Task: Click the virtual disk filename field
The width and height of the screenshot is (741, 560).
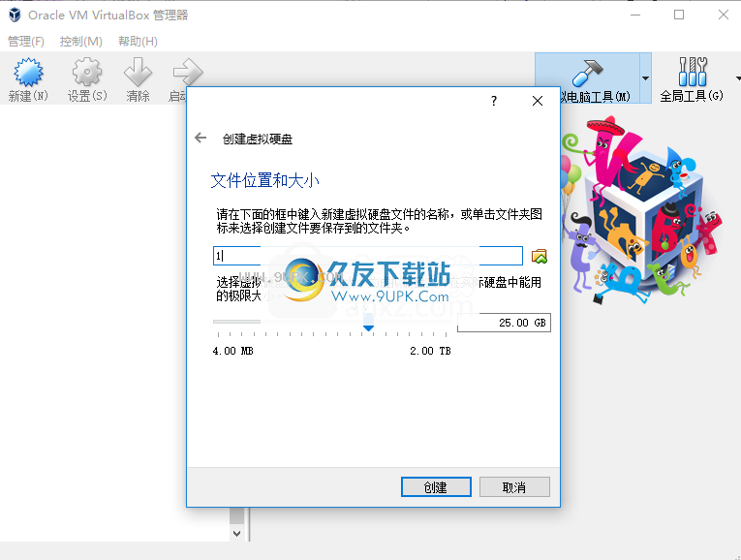Action: coord(368,256)
